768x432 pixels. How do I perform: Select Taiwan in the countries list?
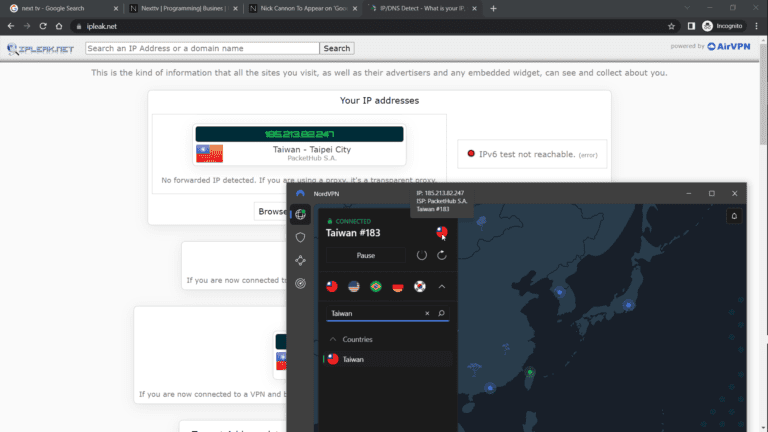point(388,360)
